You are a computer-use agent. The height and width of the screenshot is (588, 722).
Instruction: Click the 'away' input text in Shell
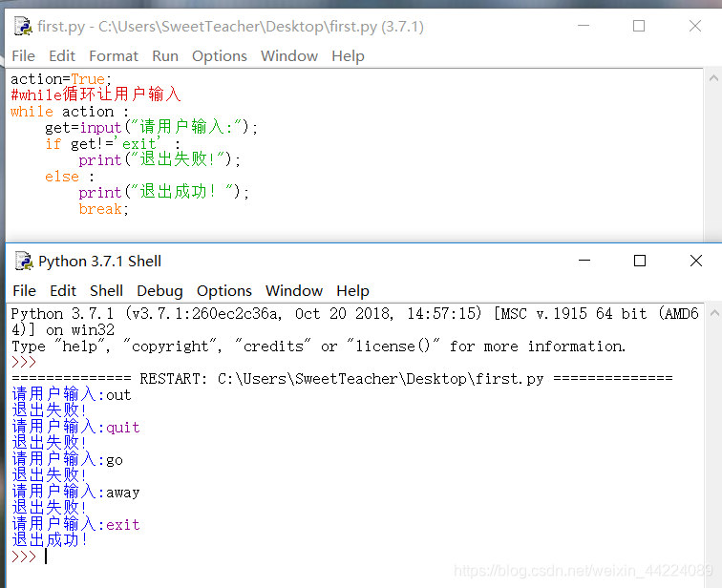pyautogui.click(x=123, y=493)
